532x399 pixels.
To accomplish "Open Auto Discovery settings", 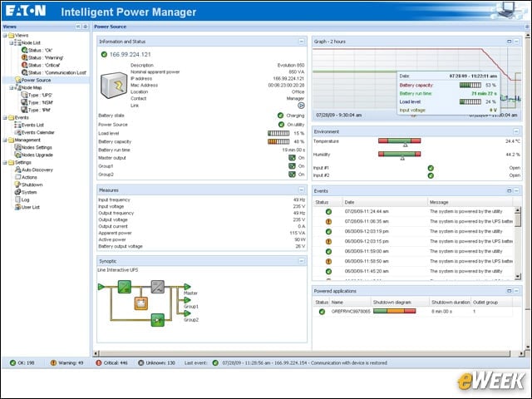I will pyautogui.click(x=33, y=170).
